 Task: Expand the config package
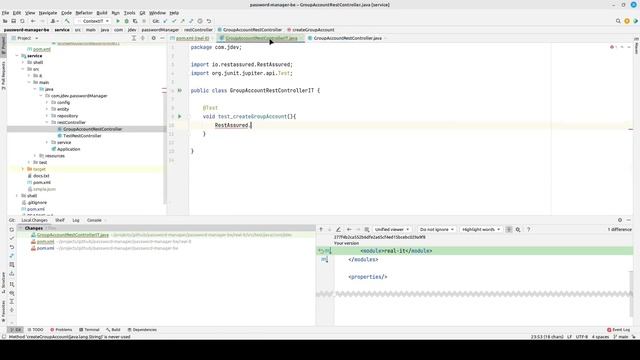click(x=47, y=102)
